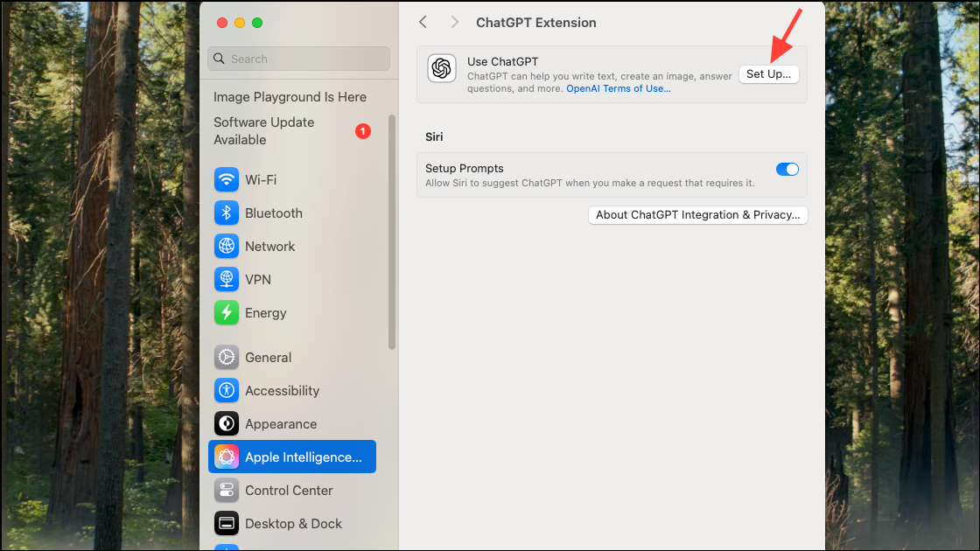980x551 pixels.
Task: Maximize the window with green button
Action: 257,23
